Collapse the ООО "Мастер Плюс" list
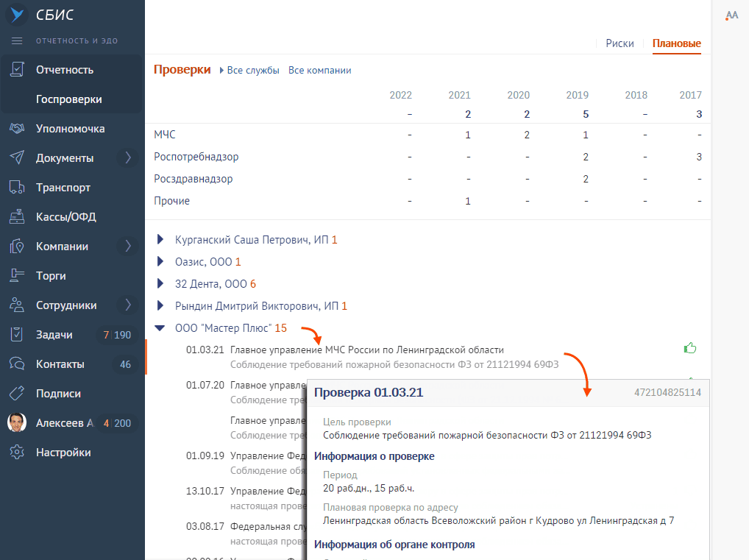Image resolution: width=749 pixels, height=560 pixels. 160,328
